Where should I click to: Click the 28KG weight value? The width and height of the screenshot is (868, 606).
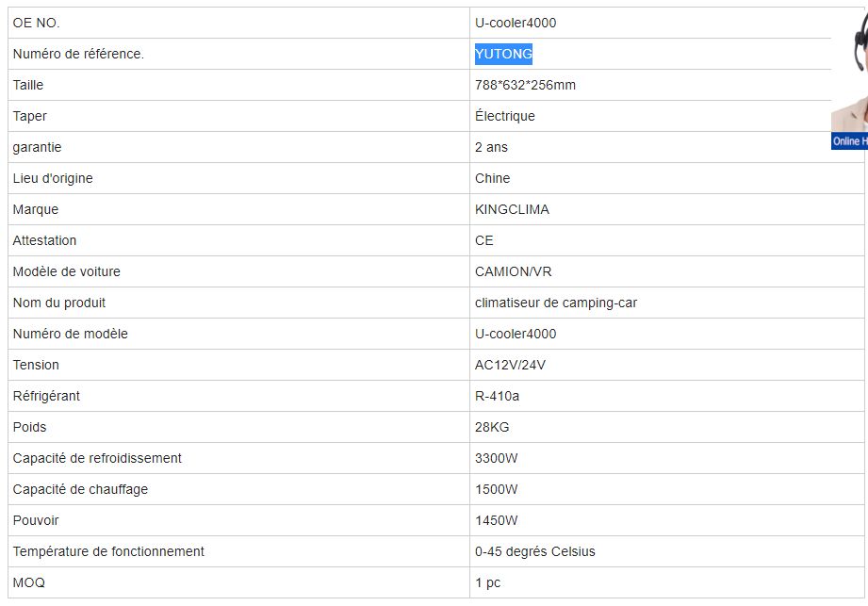tap(492, 427)
